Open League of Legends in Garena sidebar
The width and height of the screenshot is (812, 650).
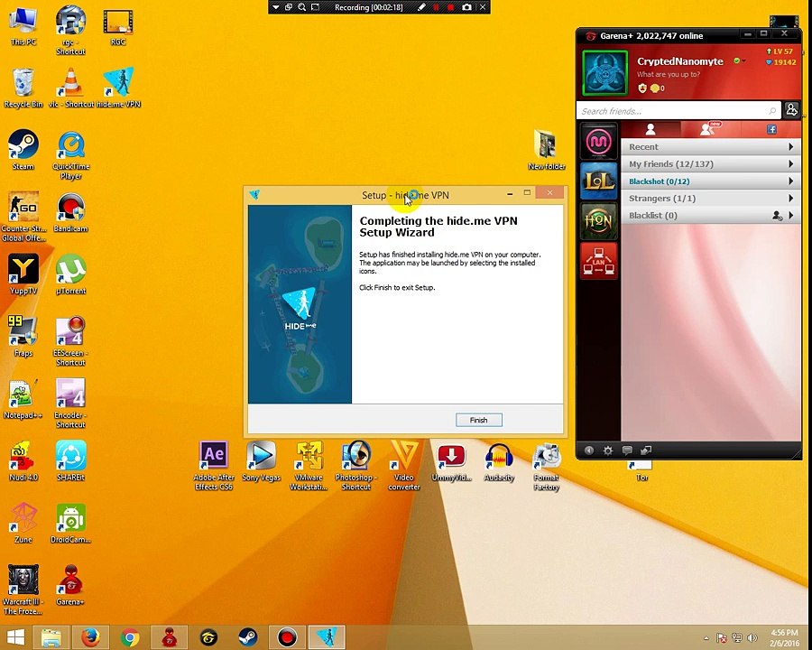[x=599, y=181]
